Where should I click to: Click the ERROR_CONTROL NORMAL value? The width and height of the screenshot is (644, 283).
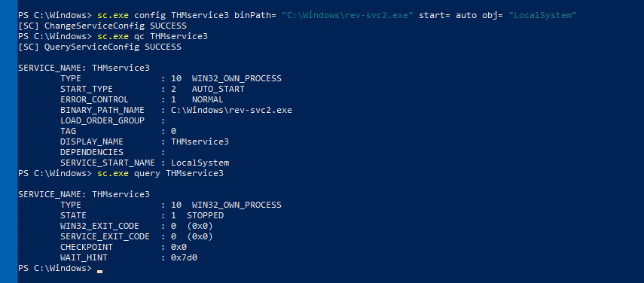coord(208,99)
